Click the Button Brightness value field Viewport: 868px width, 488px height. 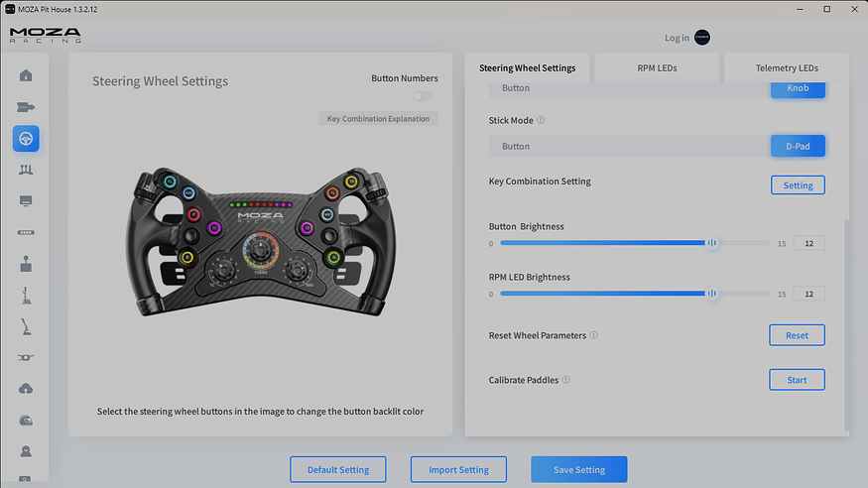tap(808, 243)
